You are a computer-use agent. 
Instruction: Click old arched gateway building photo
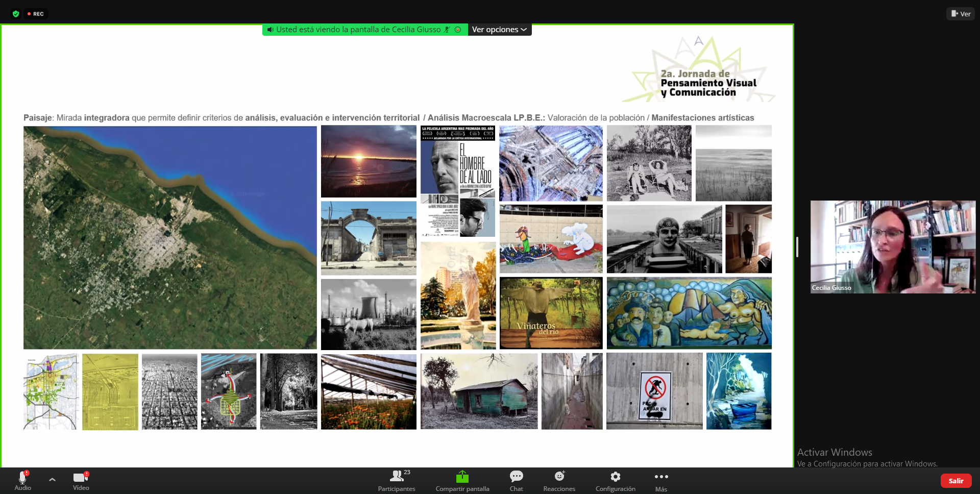[x=369, y=238]
